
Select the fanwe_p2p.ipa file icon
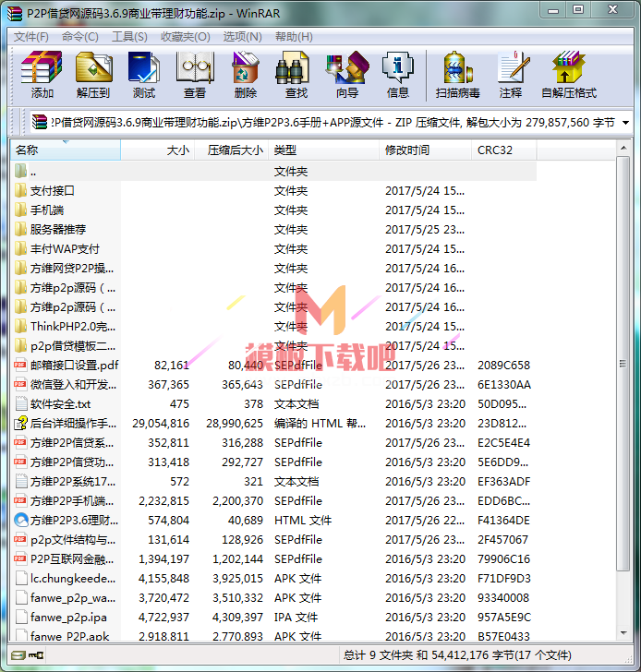[x=21, y=617]
